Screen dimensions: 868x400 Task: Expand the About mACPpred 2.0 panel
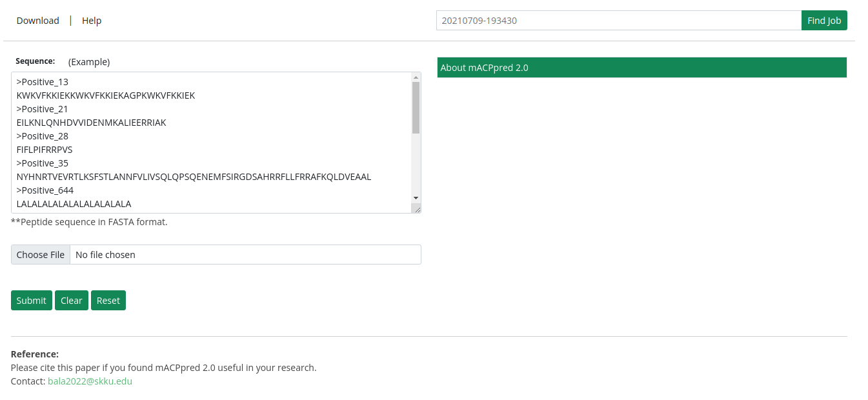tap(641, 68)
